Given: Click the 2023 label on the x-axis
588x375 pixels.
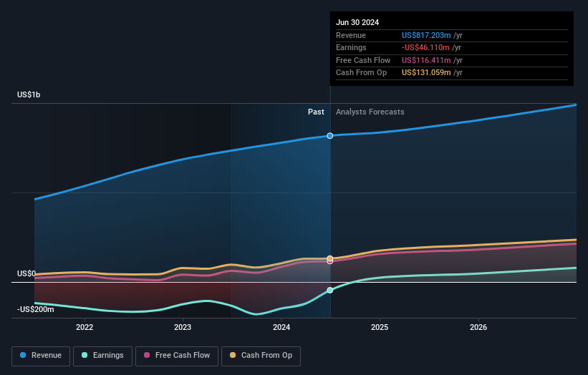Looking at the screenshot, I should tap(183, 328).
